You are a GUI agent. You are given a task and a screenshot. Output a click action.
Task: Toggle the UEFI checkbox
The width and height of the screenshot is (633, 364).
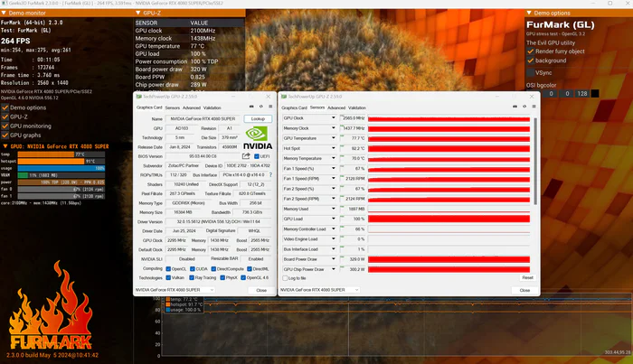256,156
